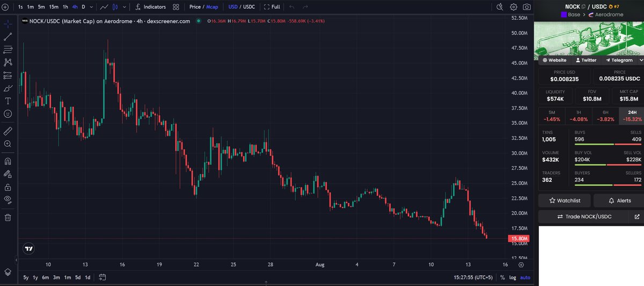Enter Full screen chart mode

[272, 7]
